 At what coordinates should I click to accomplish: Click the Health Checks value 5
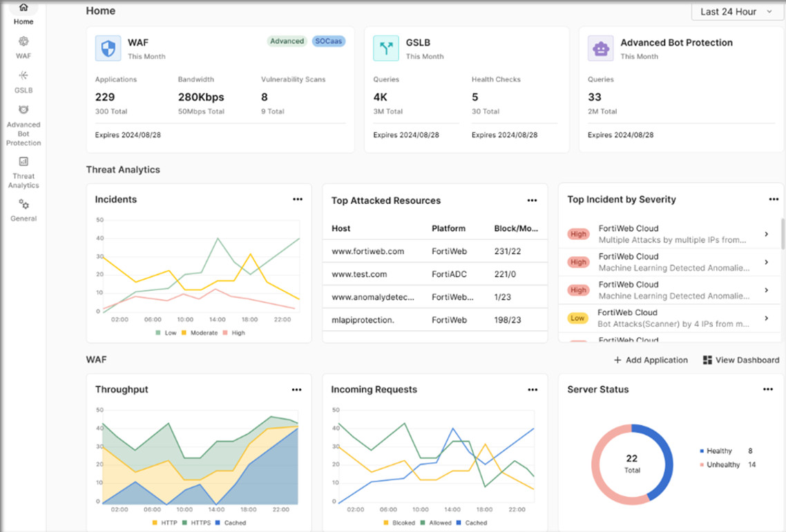tap(475, 97)
